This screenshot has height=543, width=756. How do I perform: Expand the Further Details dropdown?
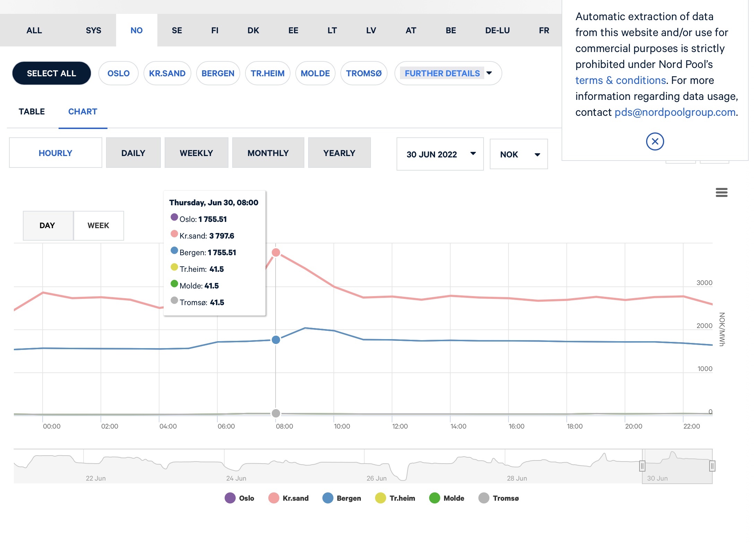[x=448, y=73]
